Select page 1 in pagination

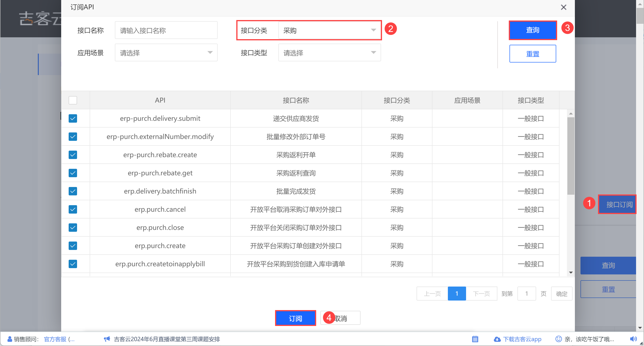point(456,294)
